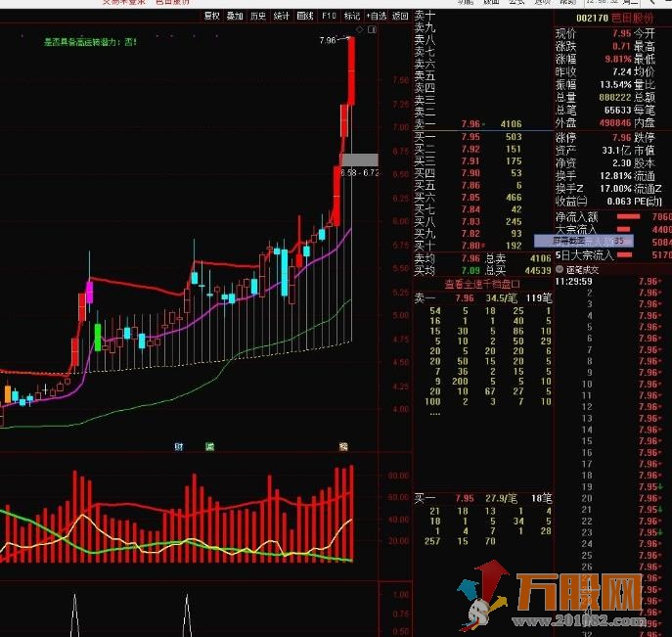Click the gray price range box 6.58-6.72
Image resolution: width=672 pixels, height=637 pixels.
point(359,159)
